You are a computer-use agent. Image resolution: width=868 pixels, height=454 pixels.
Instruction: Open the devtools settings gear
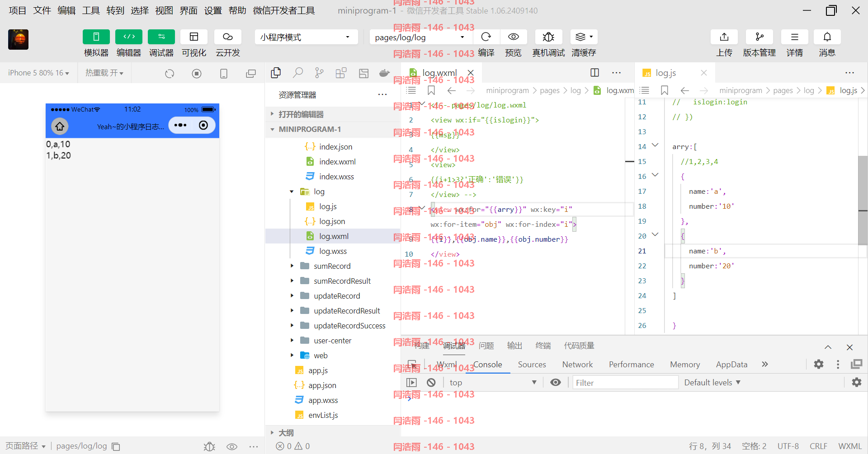(x=819, y=364)
